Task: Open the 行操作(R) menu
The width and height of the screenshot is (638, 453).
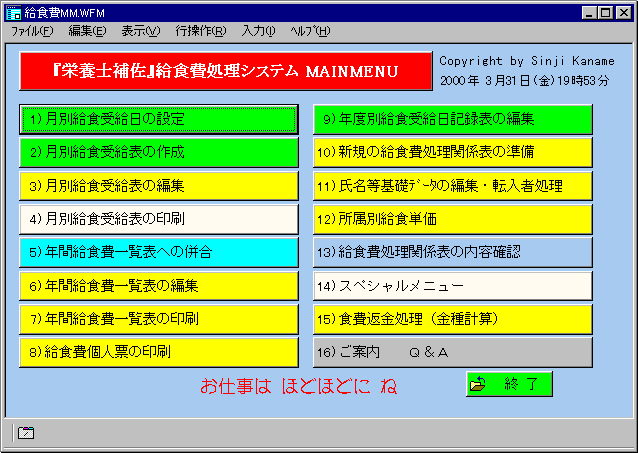Action: click(200, 31)
